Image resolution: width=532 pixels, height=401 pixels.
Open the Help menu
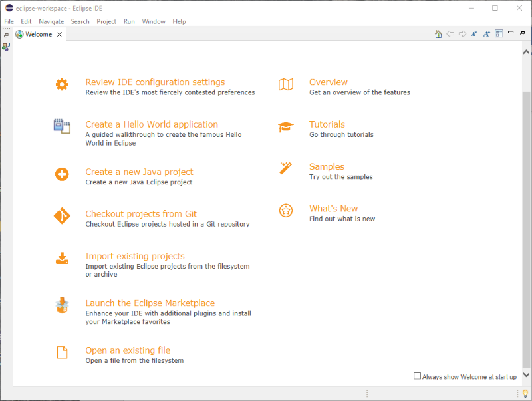pos(179,21)
